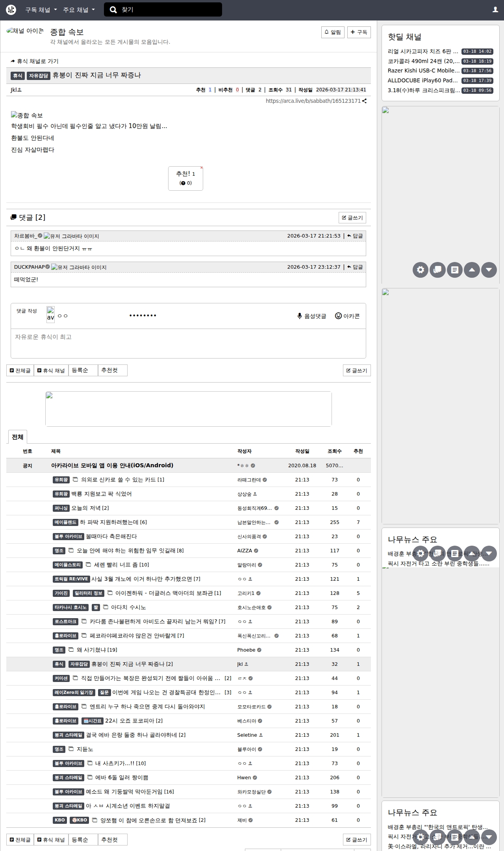Image resolution: width=504 pixels, height=851 pixels.
Task: Reply to DUCKPAHAP comment via 답글
Action: pos(355,267)
